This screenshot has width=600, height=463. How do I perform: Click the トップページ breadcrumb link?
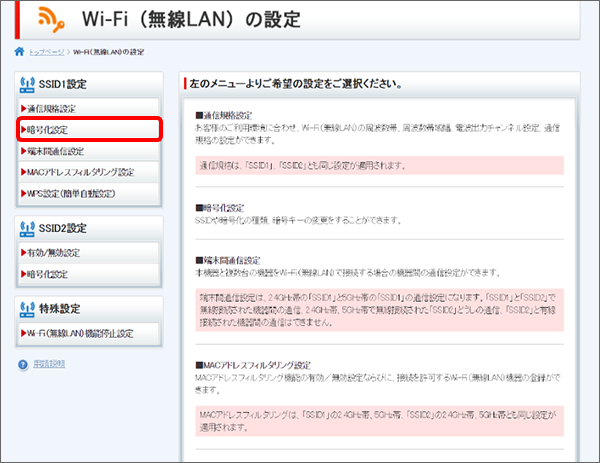[x=47, y=52]
